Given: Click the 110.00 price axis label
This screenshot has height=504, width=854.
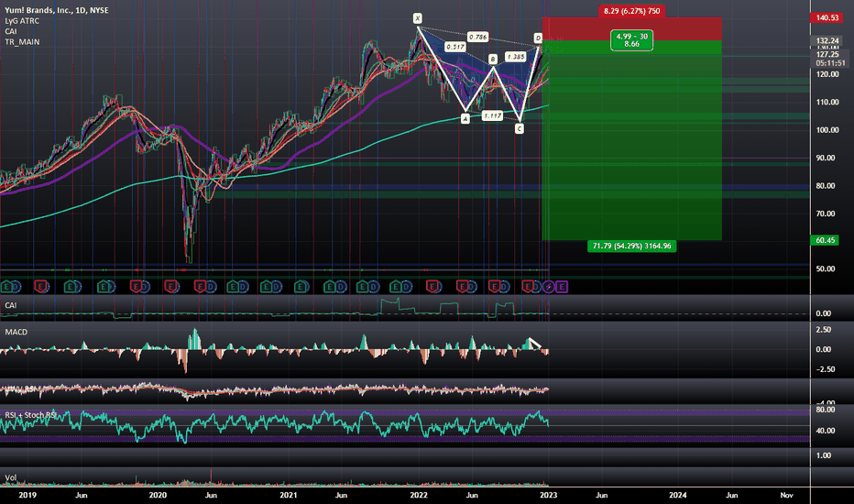Looking at the screenshot, I should coord(827,103).
